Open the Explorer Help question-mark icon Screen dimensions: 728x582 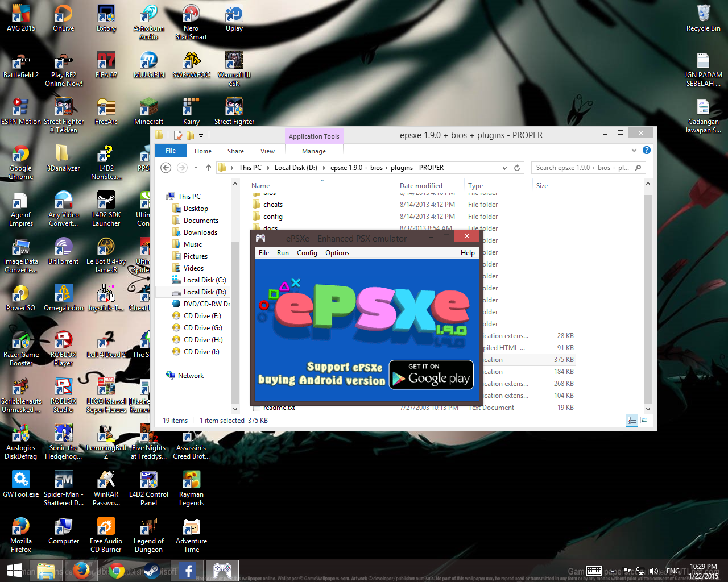pos(647,151)
